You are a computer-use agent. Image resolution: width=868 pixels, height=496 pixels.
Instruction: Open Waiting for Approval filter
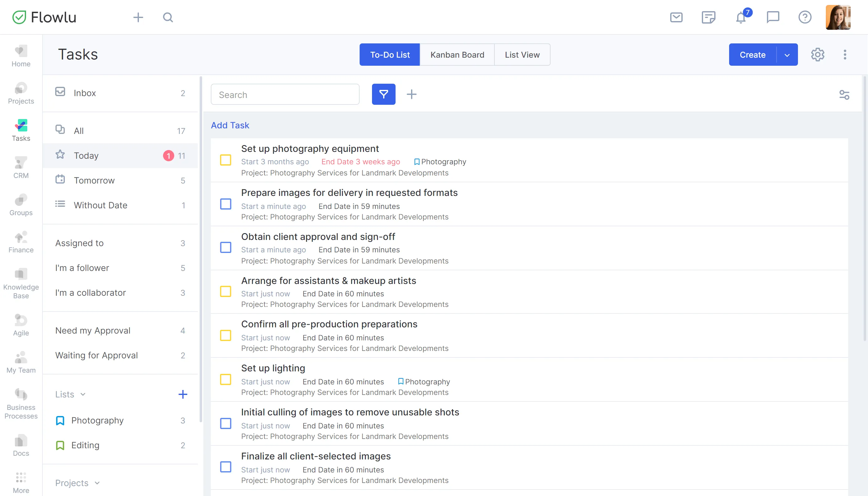point(120,356)
